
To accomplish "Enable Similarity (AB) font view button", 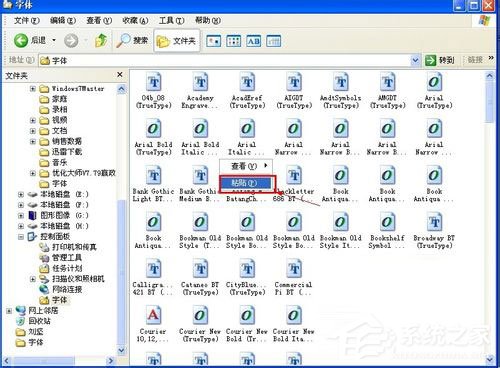I will (x=254, y=41).
